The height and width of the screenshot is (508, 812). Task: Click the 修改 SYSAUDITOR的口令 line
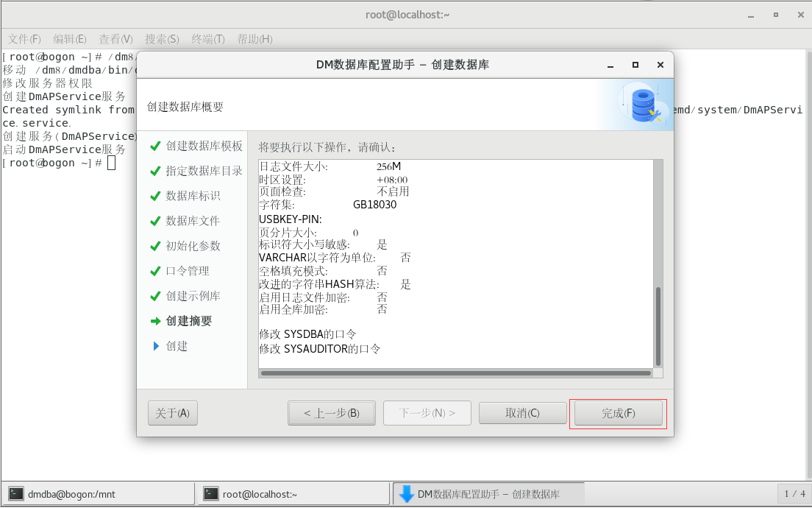pyautogui.click(x=319, y=349)
